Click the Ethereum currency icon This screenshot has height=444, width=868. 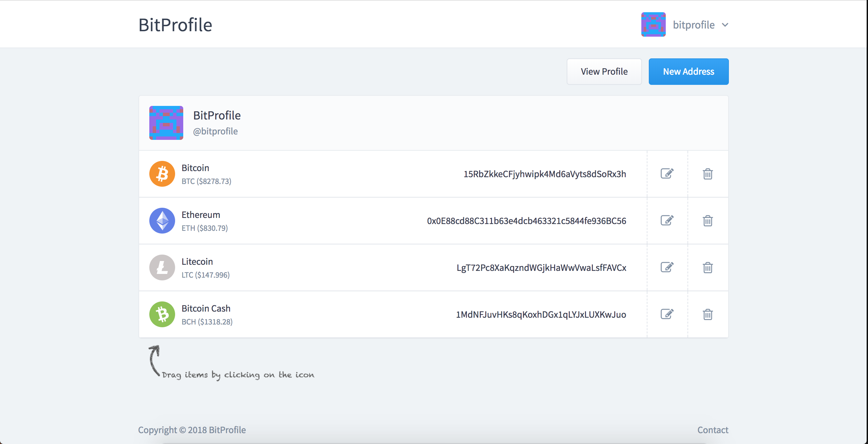(163, 221)
